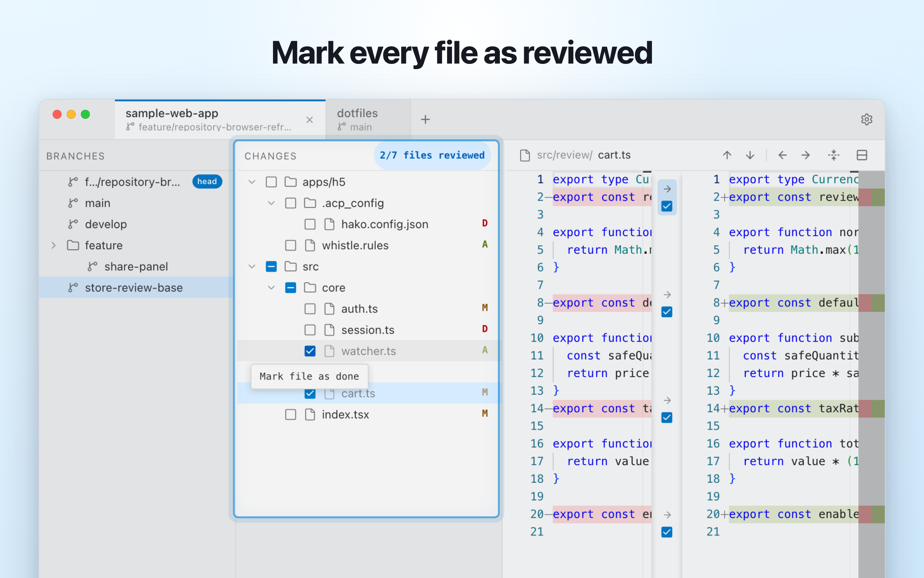Image resolution: width=924 pixels, height=578 pixels.
Task: Click the cart.ts title in diff header
Action: tap(614, 155)
